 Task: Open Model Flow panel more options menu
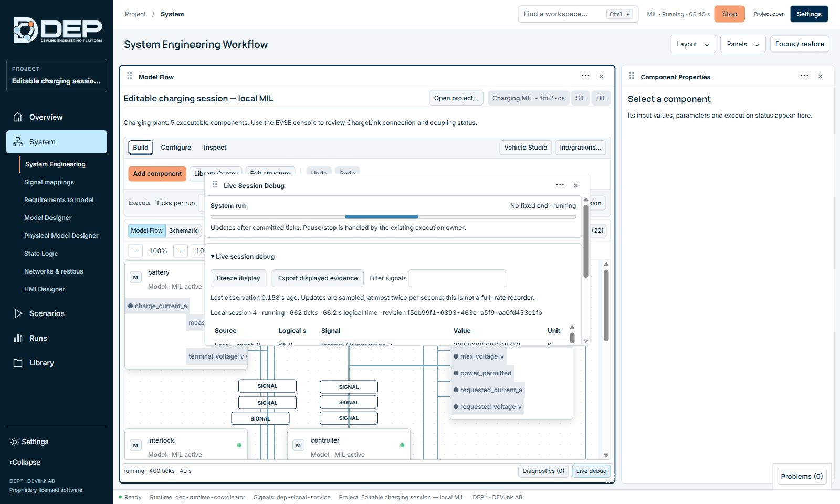point(585,76)
